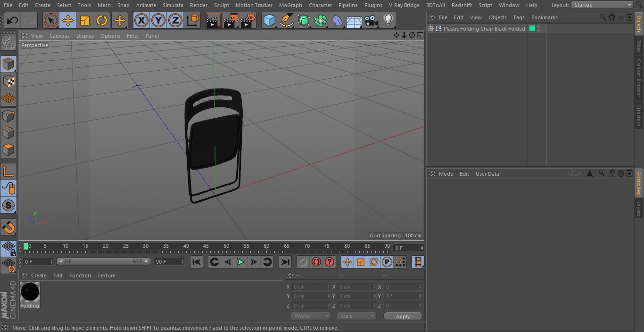Viewport: 644px width, 332px height.
Task: Add a Cube primitive object
Action: click(269, 21)
